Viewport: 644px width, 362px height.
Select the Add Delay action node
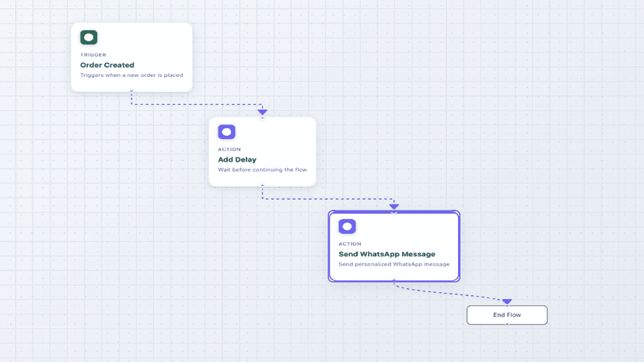click(x=262, y=151)
